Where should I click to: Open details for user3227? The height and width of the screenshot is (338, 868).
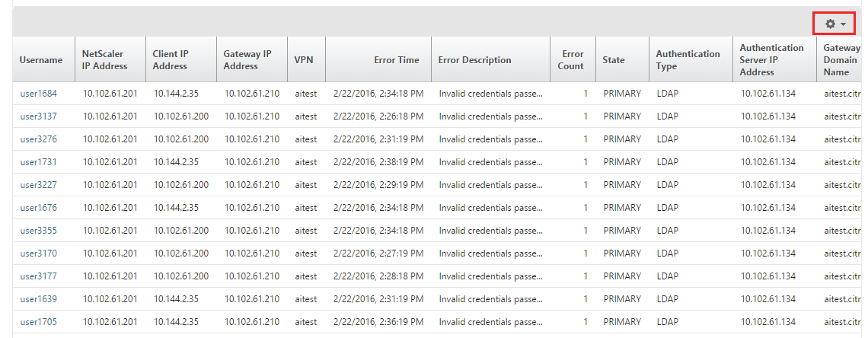tap(38, 185)
